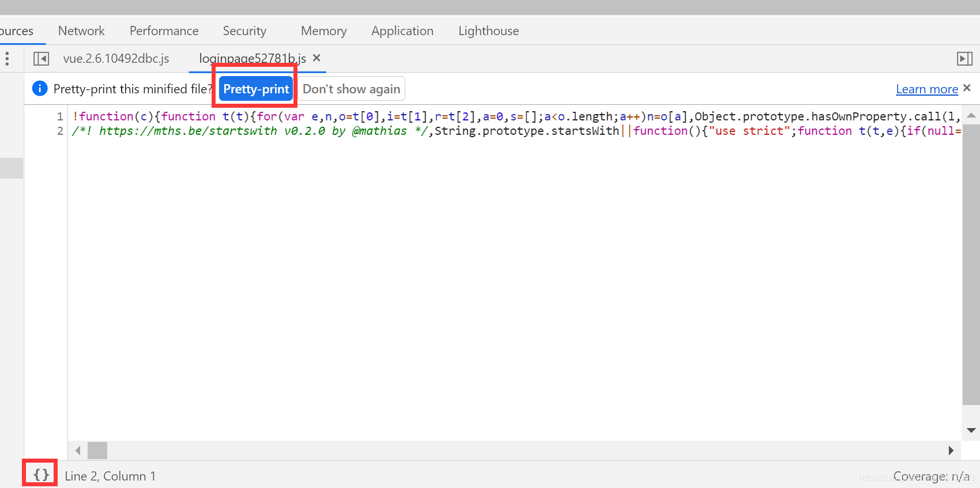Image resolution: width=980 pixels, height=488 pixels.
Task: Toggle the debugger sidebar icon at right
Action: pyautogui.click(x=964, y=59)
